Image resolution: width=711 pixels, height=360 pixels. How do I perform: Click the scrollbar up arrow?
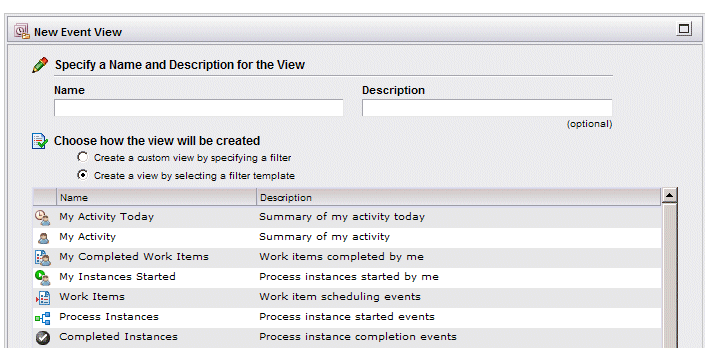(669, 195)
